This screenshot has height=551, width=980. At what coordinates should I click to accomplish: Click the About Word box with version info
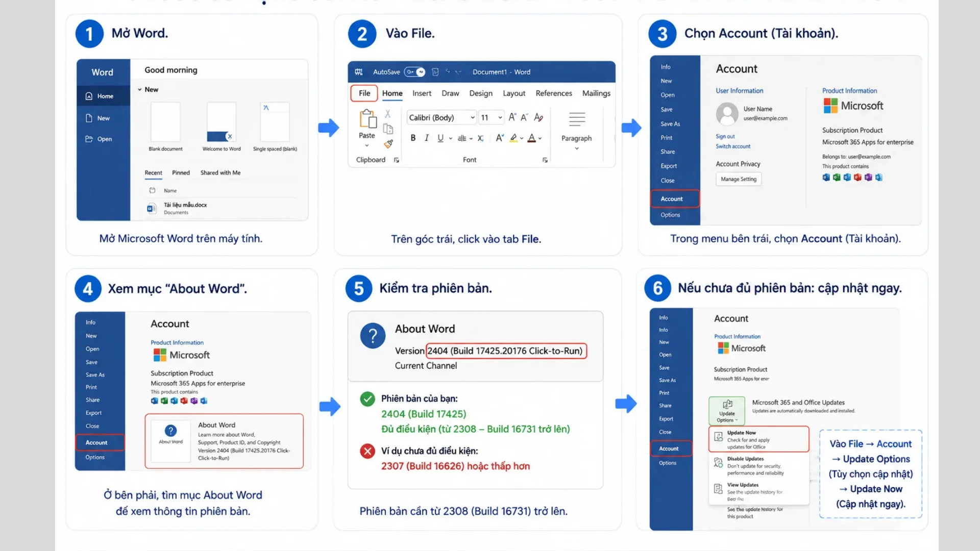tap(224, 441)
